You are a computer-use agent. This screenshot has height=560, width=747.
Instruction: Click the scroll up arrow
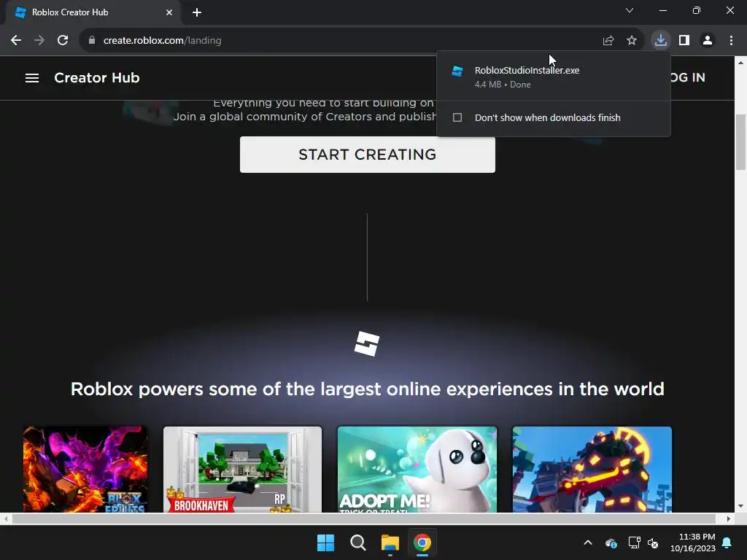click(x=740, y=63)
